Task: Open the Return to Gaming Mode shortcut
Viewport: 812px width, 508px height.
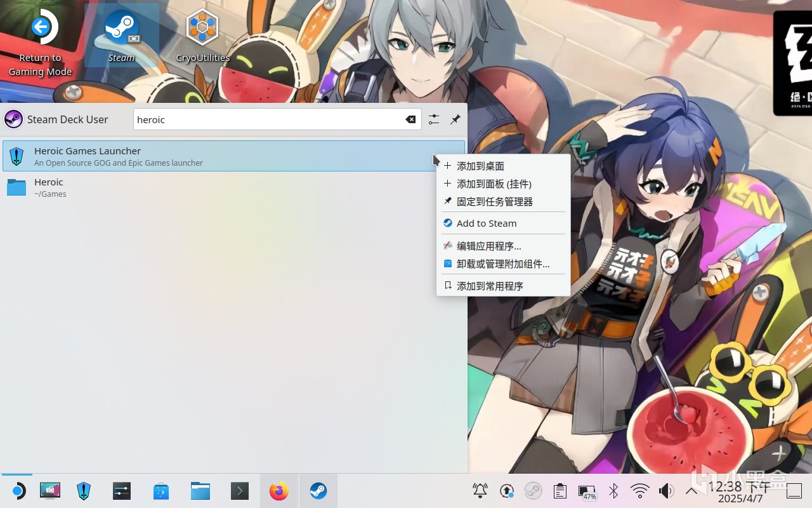Action: (x=41, y=43)
